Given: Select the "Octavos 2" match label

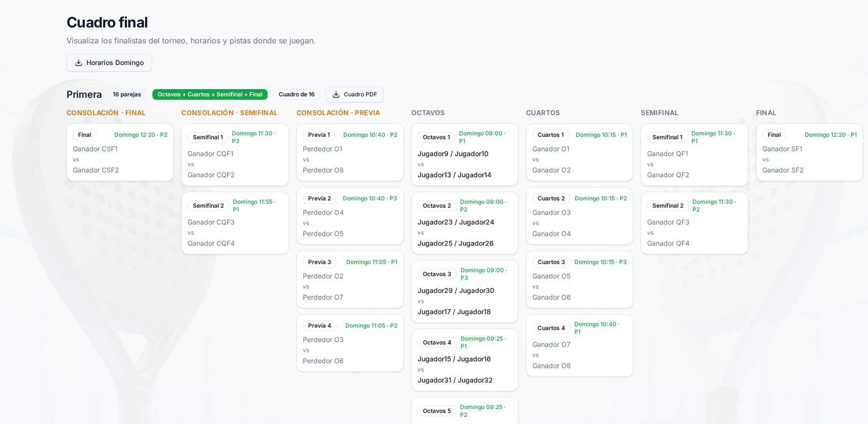Looking at the screenshot, I should pos(437,206).
